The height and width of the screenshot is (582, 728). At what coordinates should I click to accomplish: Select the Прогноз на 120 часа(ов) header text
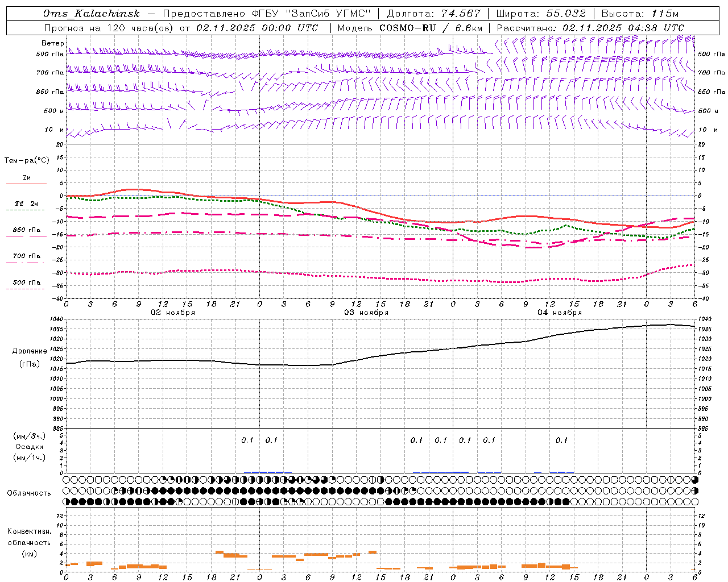[x=109, y=28]
